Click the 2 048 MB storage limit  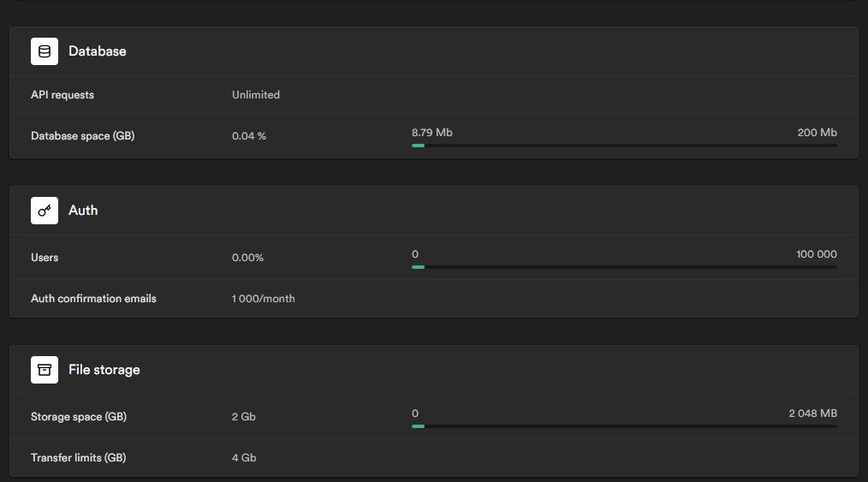click(x=812, y=414)
